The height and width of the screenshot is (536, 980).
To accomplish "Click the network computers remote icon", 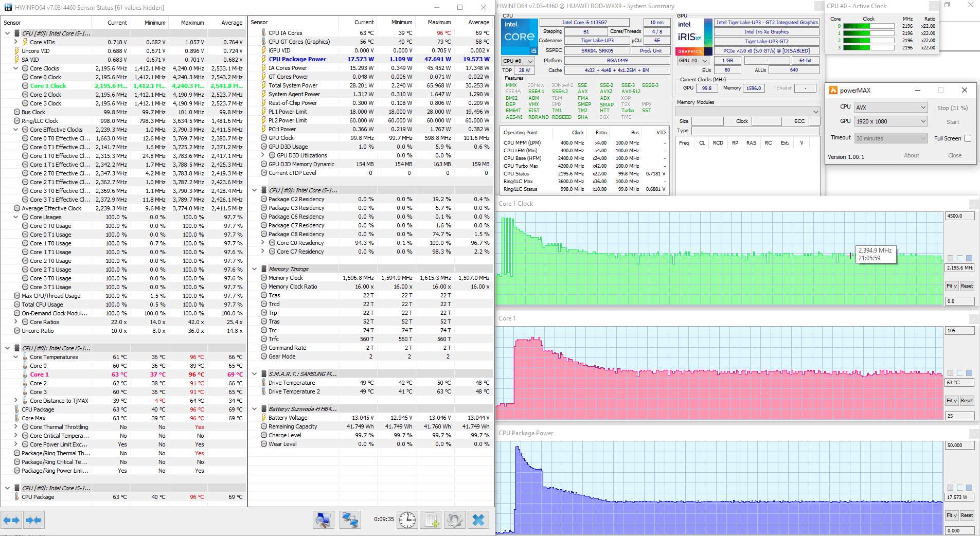I will coord(350,520).
